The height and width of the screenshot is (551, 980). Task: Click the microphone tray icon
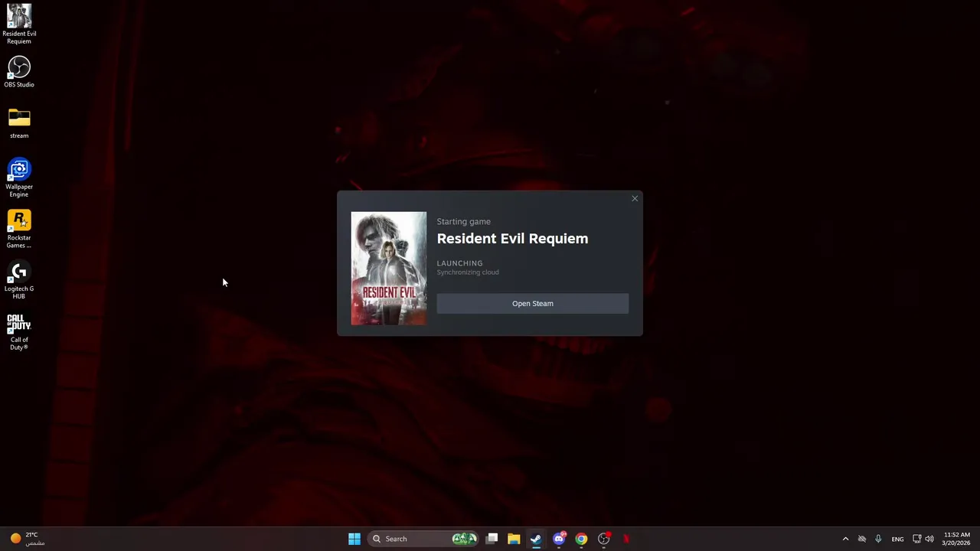tap(878, 539)
